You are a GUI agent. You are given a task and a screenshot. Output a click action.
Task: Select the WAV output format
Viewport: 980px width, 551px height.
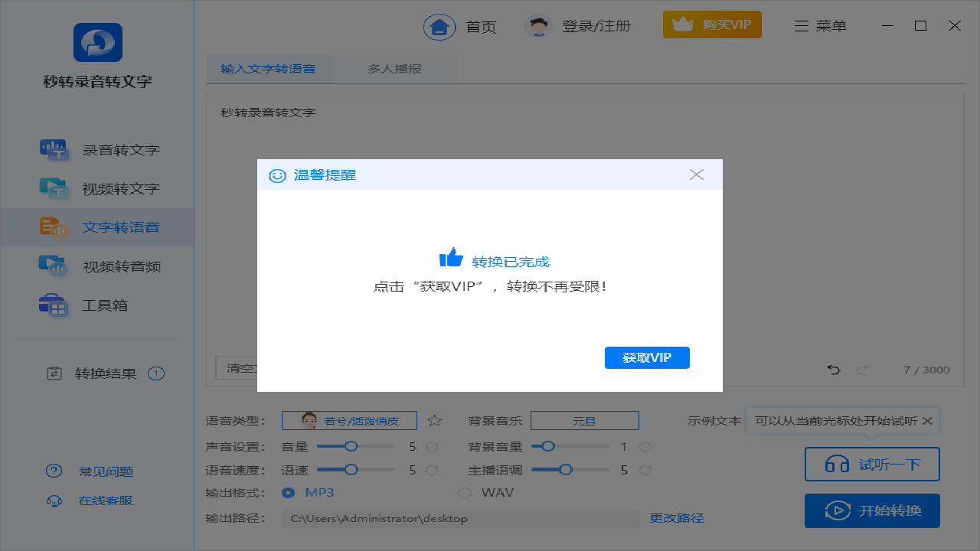(x=465, y=492)
